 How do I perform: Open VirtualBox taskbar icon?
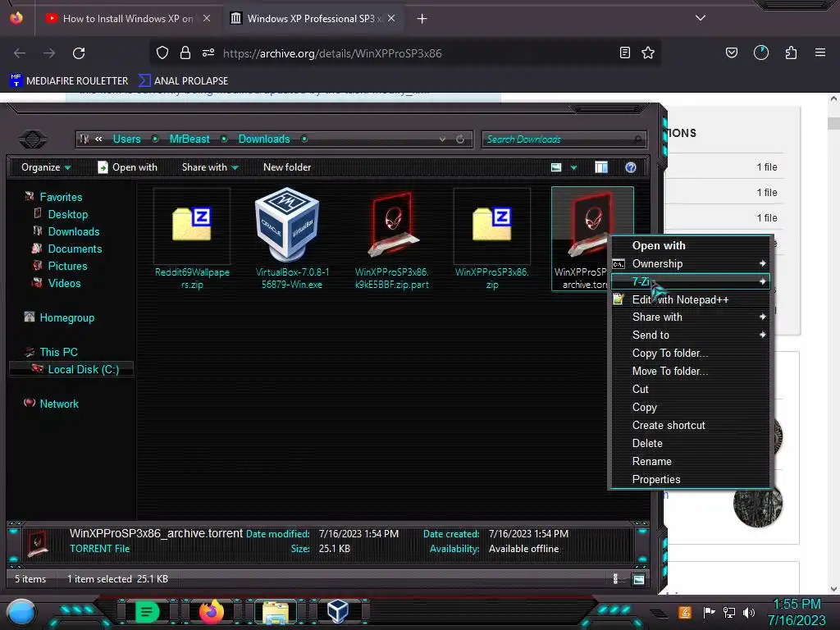[x=338, y=611]
